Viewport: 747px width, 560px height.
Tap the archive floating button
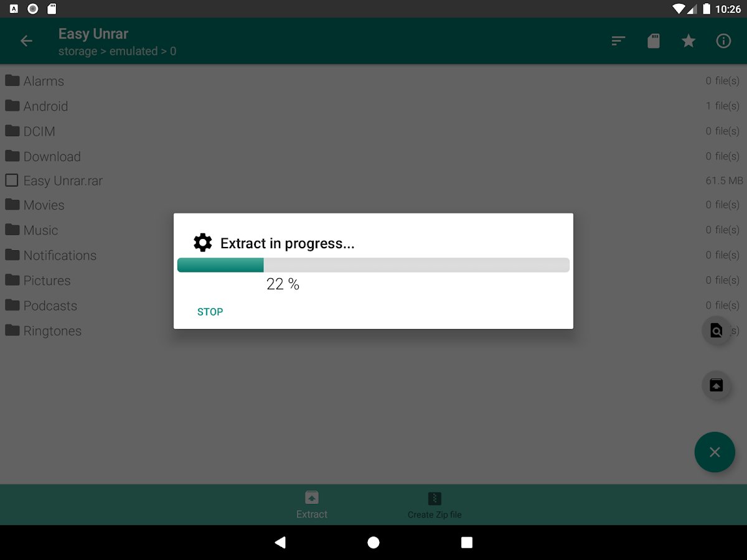(x=716, y=385)
